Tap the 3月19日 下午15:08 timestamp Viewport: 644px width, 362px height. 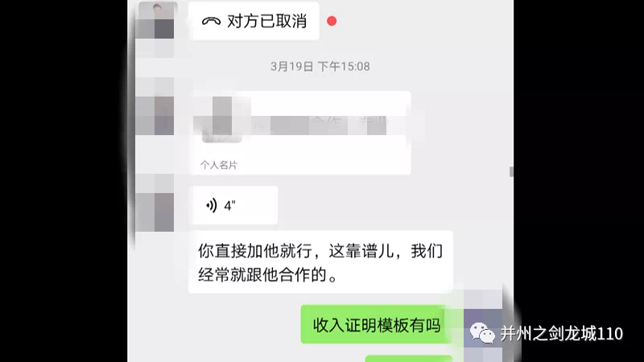[x=320, y=67]
